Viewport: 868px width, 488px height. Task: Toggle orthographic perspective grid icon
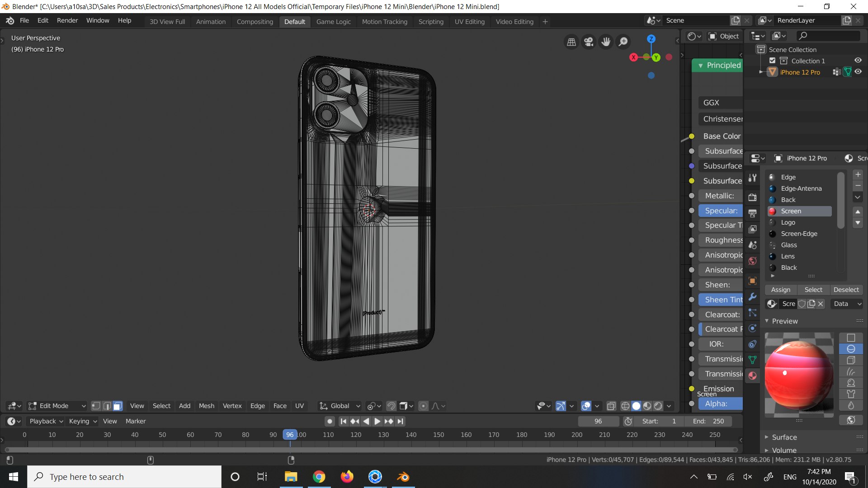[x=571, y=42]
